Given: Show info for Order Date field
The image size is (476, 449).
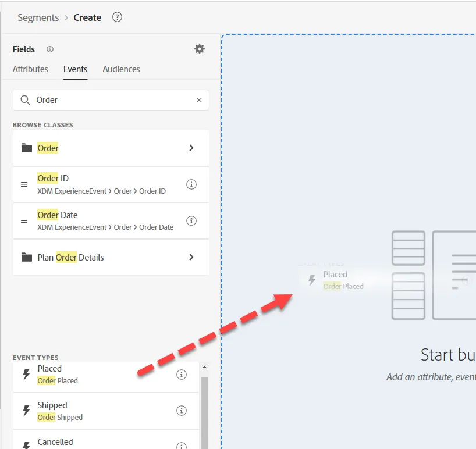Looking at the screenshot, I should 191,220.
